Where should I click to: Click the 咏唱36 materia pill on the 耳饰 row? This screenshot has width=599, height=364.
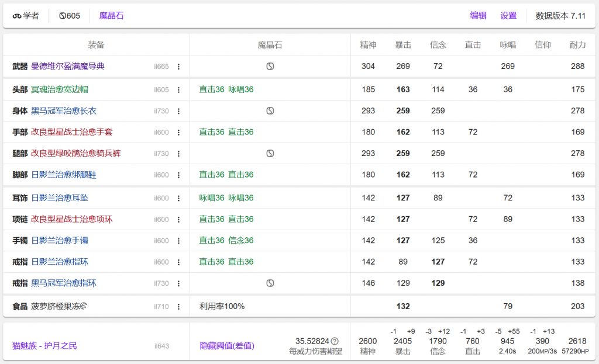pyautogui.click(x=211, y=197)
